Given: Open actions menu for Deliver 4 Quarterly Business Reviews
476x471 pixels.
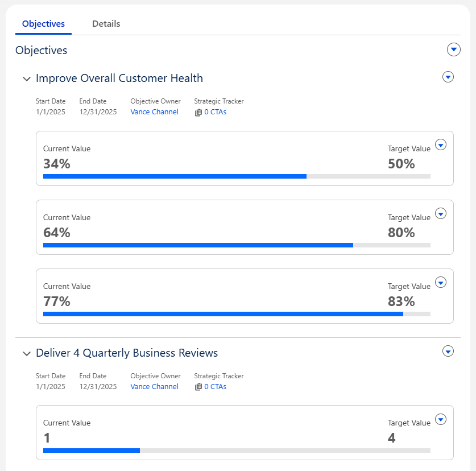Looking at the screenshot, I should [448, 352].
